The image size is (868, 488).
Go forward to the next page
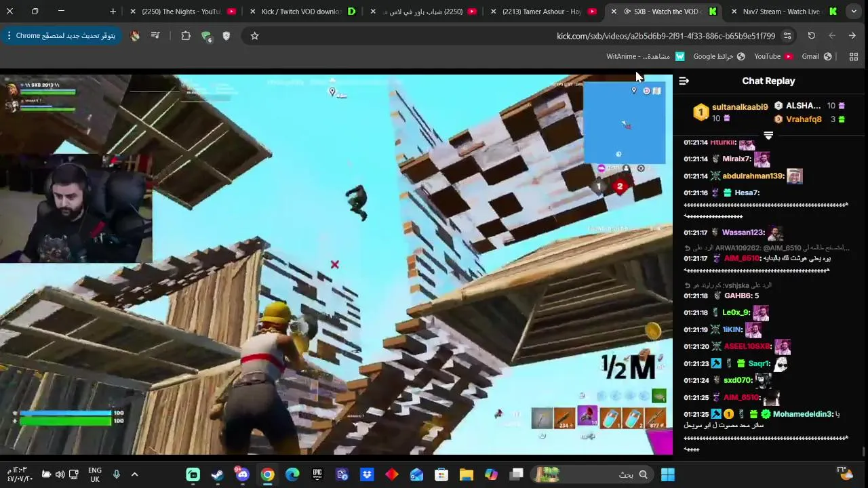click(832, 36)
